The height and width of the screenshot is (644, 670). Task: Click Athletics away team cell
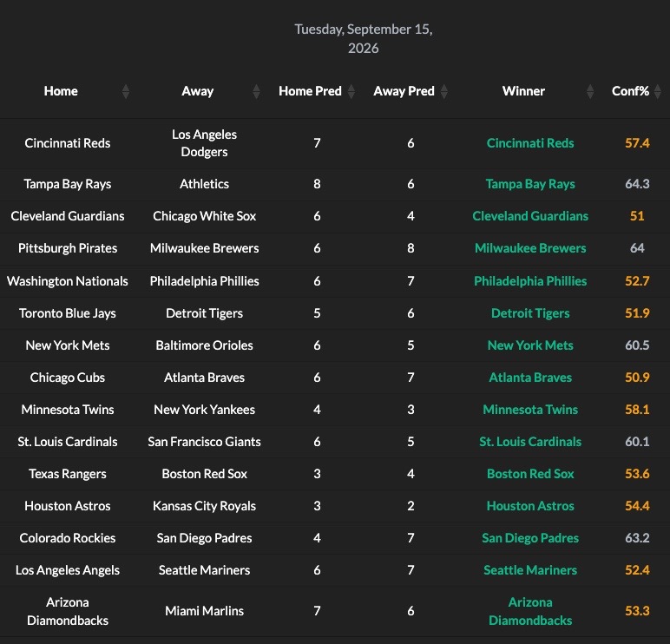coord(204,184)
